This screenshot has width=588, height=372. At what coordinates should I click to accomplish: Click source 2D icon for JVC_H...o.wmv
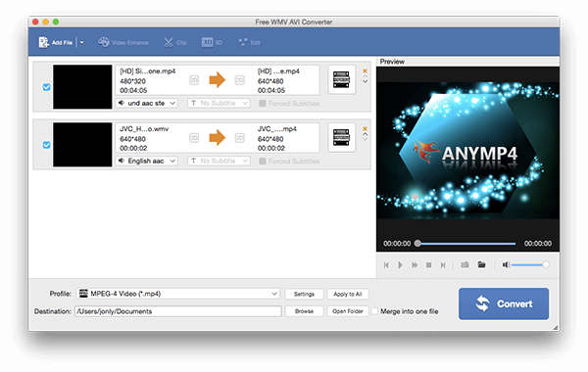coord(194,138)
